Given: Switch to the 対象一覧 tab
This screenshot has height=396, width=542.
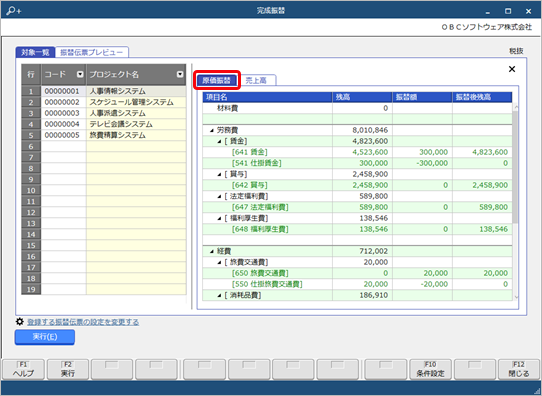Looking at the screenshot, I should tap(35, 53).
